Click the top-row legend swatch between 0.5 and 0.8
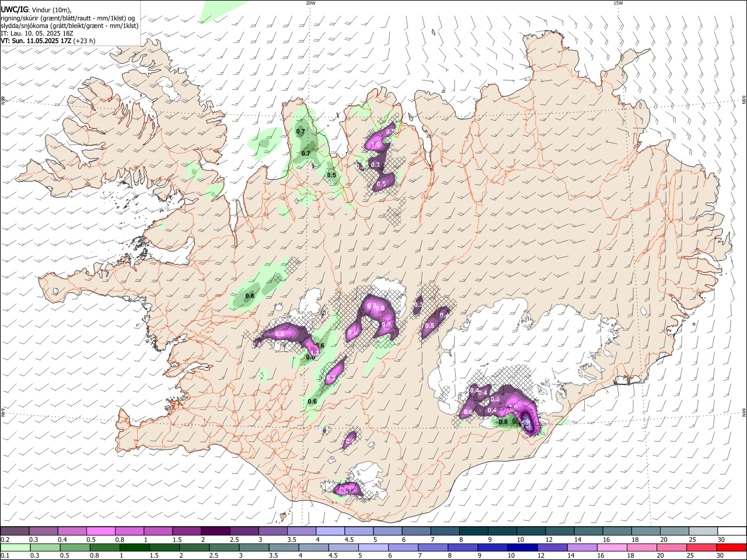The height and width of the screenshot is (560, 747). [100, 531]
